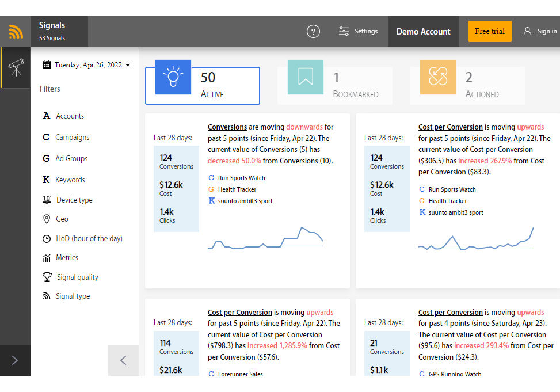Viewport: 560px width, 392px height.
Task: Start the Free trial button
Action: [x=490, y=32]
